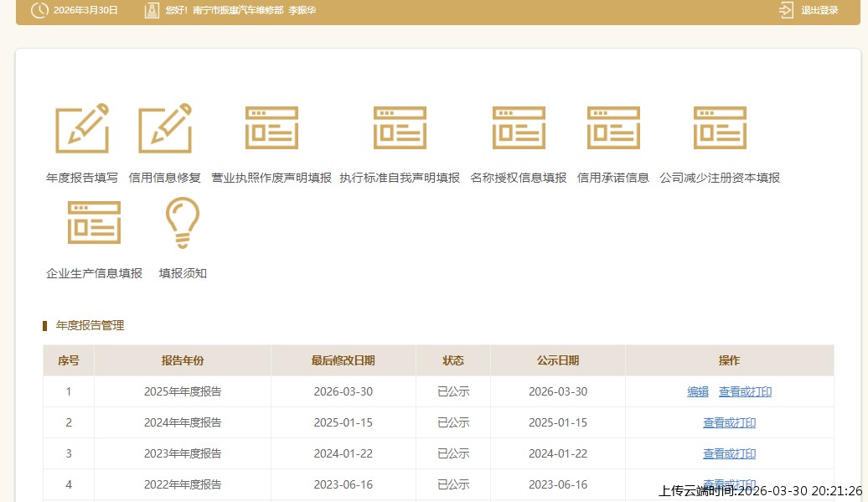Image resolution: width=868 pixels, height=502 pixels.
Task: Click the 退出登录 logout icon
Action: pyautogui.click(x=786, y=10)
